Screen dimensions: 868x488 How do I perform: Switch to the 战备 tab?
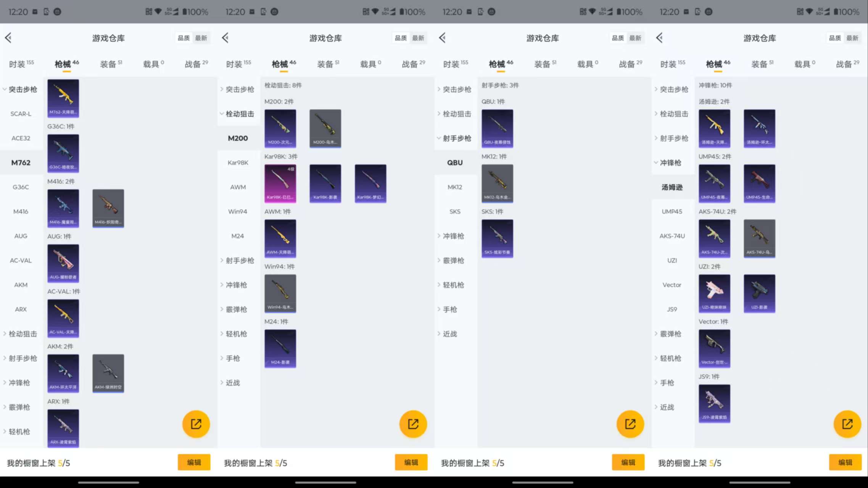point(196,64)
